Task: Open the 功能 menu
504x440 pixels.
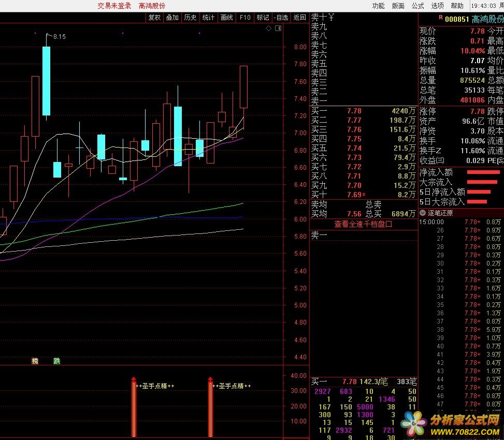Action: 378,6
